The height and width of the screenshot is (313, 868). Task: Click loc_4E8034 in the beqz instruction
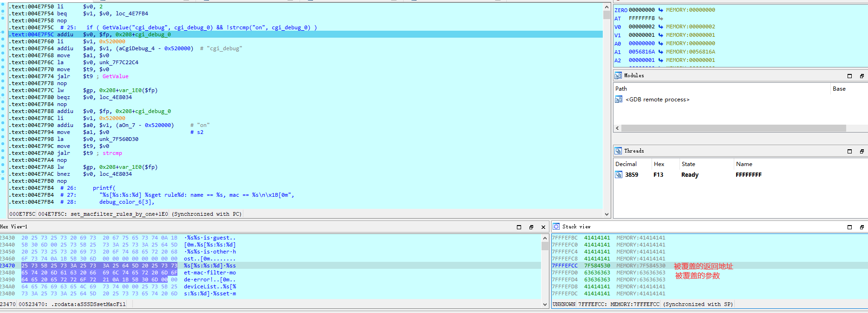(x=116, y=97)
